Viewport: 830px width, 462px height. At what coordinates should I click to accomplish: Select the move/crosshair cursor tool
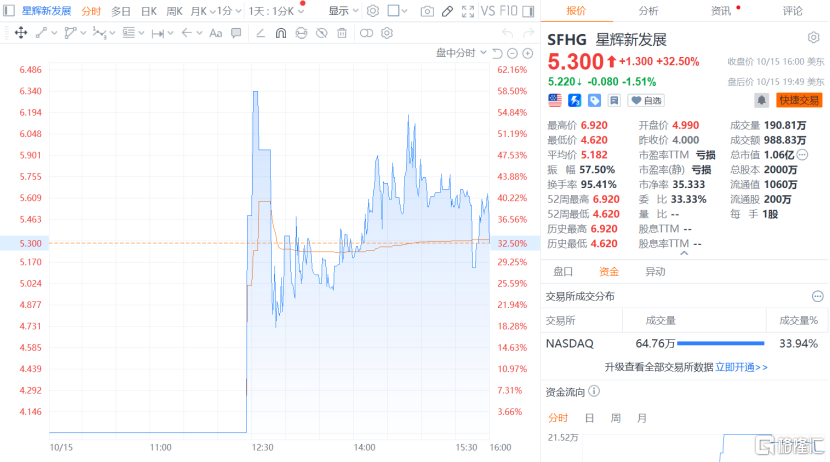tap(21, 33)
